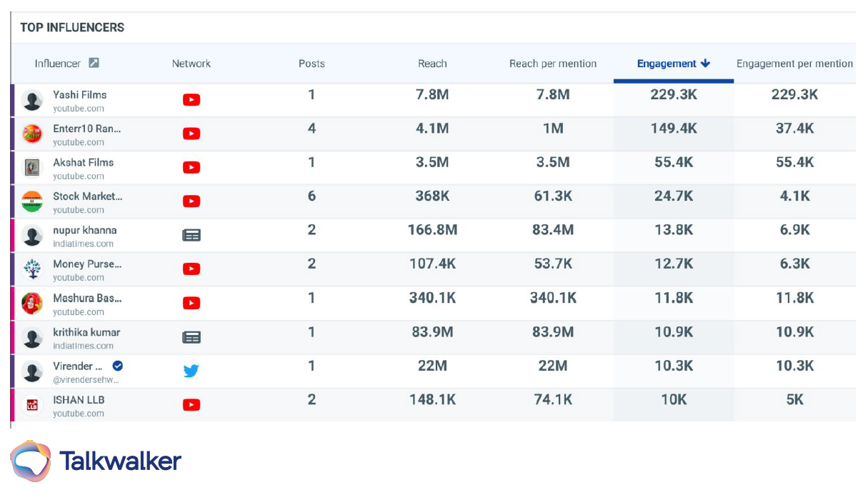868x495 pixels.
Task: Select the 149.4K engagement value
Action: click(674, 129)
